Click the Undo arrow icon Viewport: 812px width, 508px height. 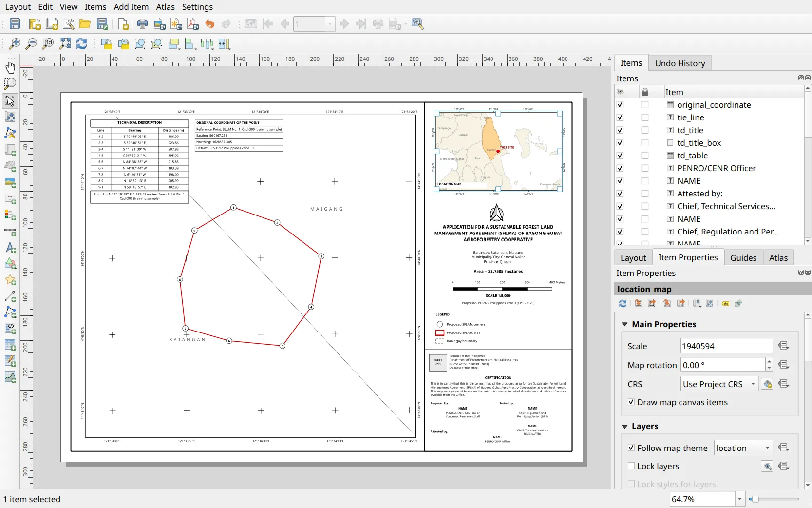[x=210, y=24]
